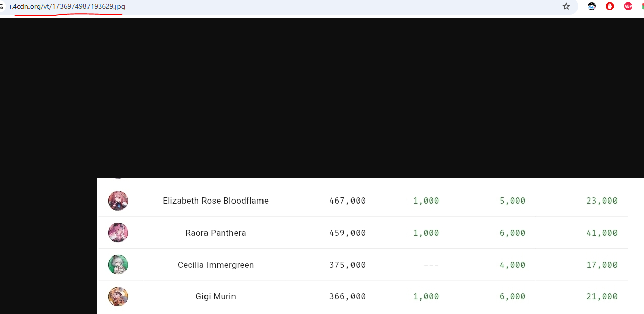Click the Gigi Murin name
Image resolution: width=644 pixels, height=314 pixels.
[216, 297]
